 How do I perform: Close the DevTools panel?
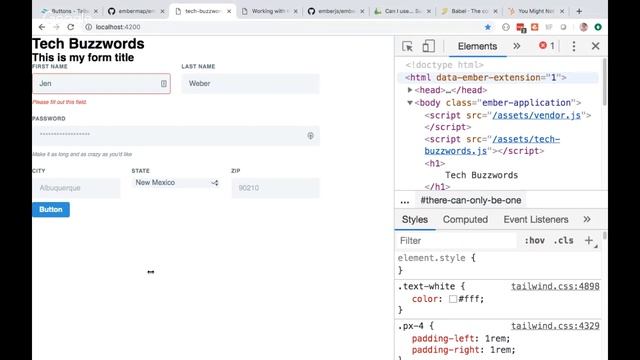point(596,46)
